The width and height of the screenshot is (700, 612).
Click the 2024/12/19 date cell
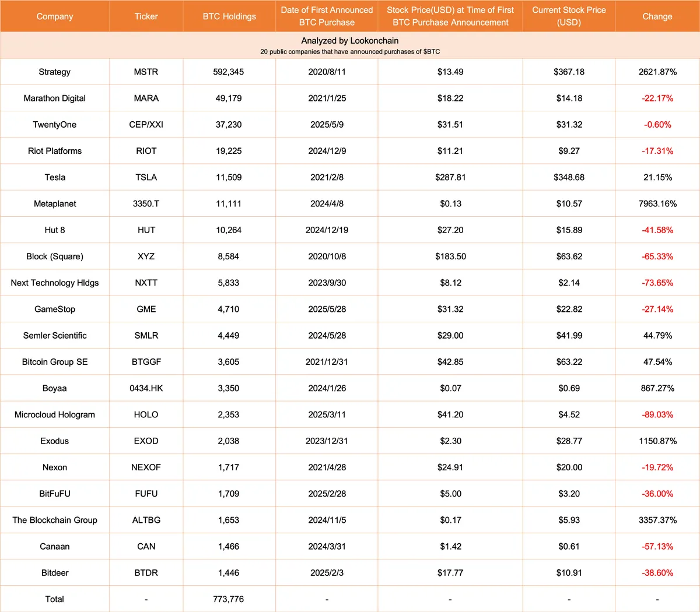coord(327,230)
